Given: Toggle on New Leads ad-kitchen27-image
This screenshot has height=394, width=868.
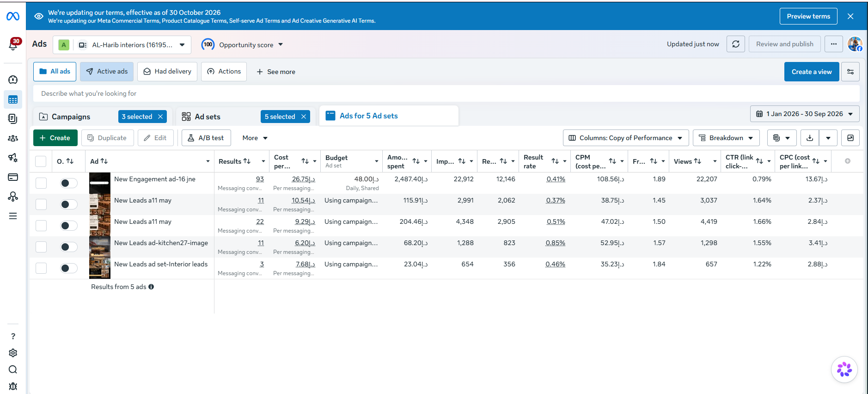Looking at the screenshot, I should pyautogui.click(x=68, y=247).
